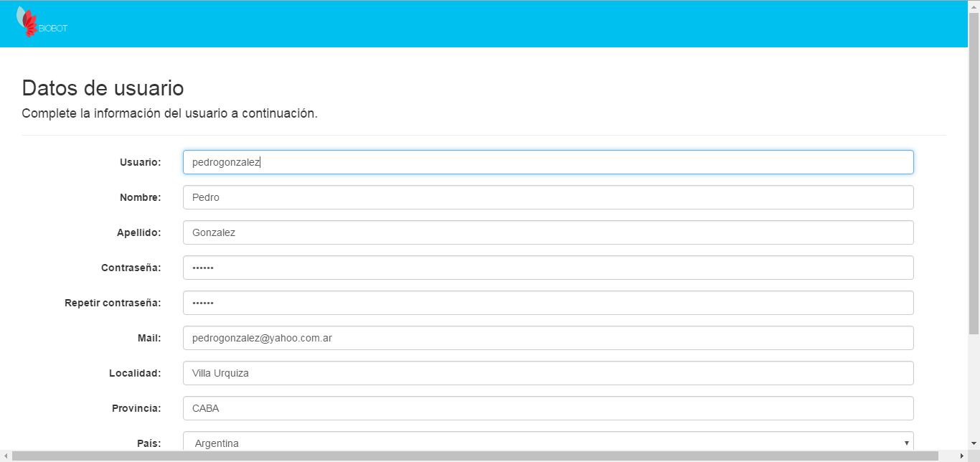Viewport: 980px width, 462px height.
Task: Click the Mail: label
Action: coord(149,338)
